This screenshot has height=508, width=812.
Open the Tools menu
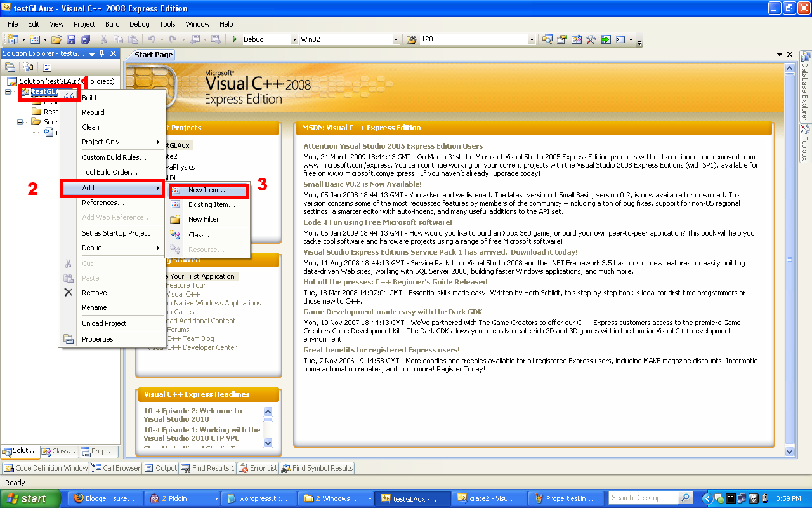[167, 24]
